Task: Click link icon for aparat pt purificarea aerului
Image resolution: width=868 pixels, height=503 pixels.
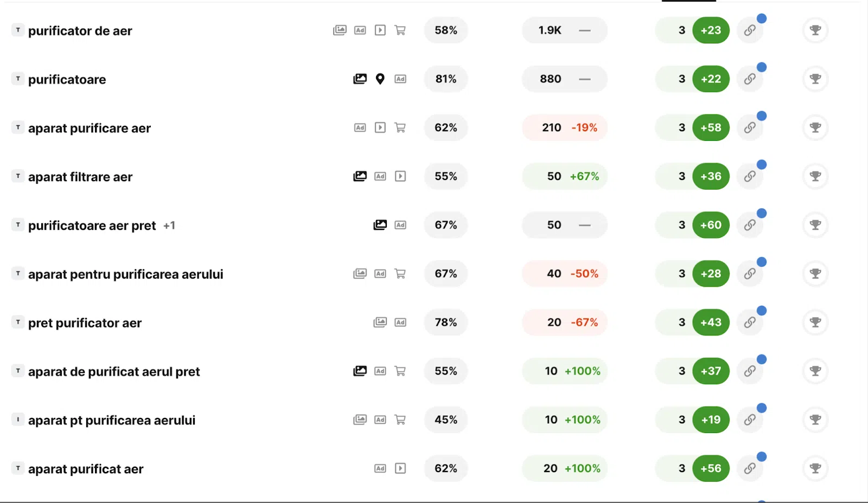Action: click(x=750, y=420)
